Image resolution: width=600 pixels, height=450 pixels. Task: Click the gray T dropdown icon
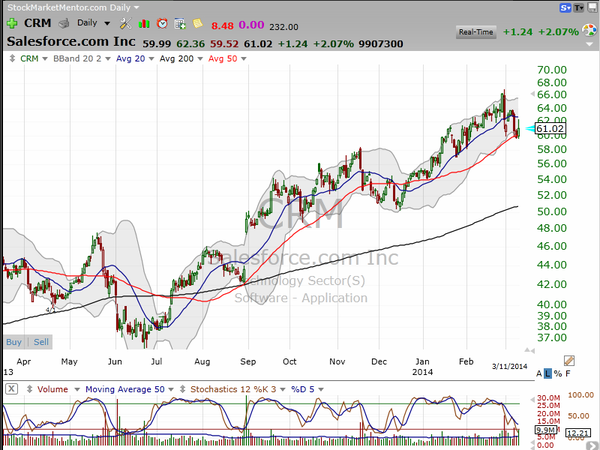(x=578, y=8)
